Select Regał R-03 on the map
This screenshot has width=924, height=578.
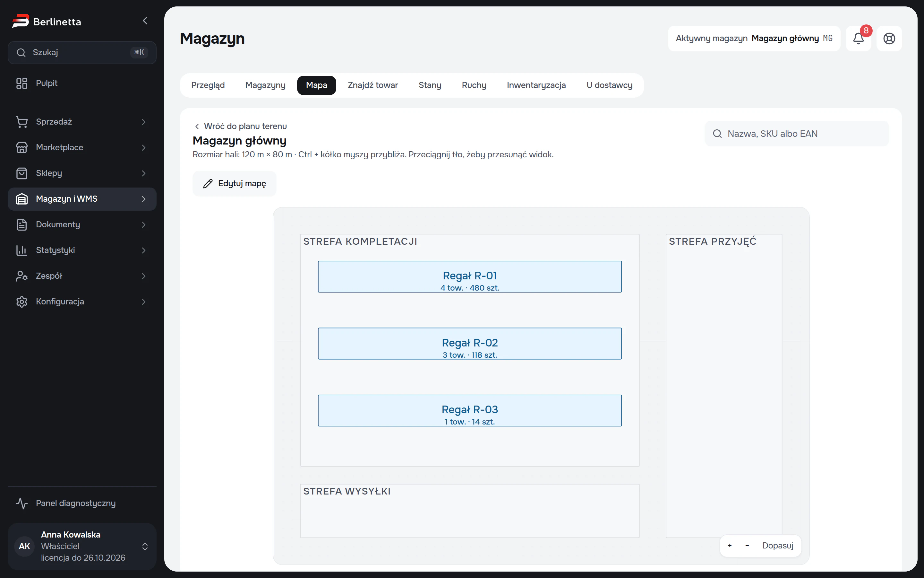click(470, 411)
